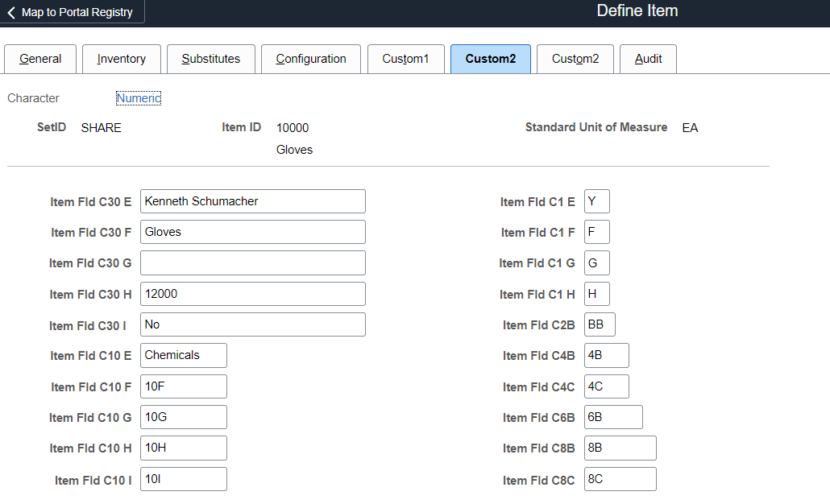Viewport: 830px width, 504px height.
Task: Go to the Configuration tab
Action: pos(311,59)
